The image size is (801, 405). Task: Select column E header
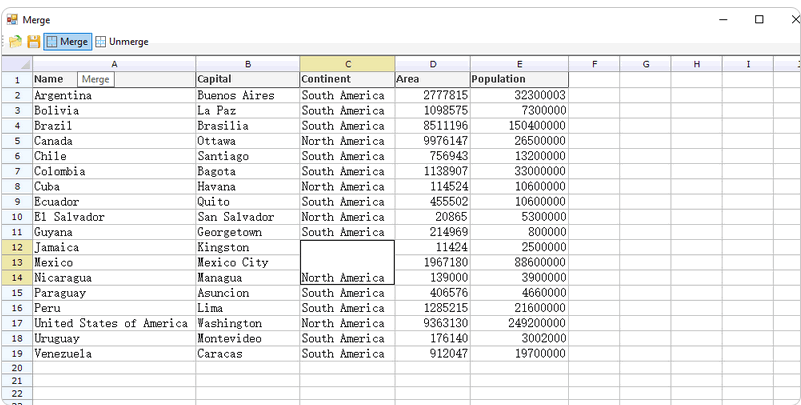pos(519,64)
